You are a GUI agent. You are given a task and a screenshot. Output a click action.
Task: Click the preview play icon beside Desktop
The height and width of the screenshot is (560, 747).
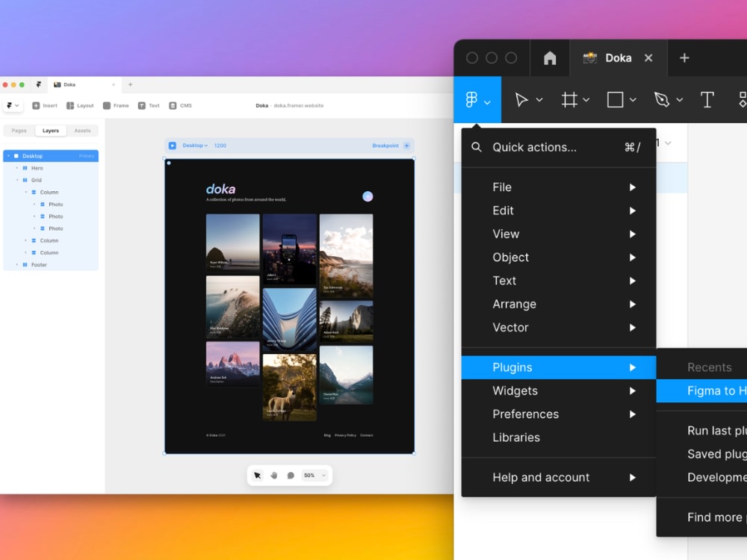(173, 146)
